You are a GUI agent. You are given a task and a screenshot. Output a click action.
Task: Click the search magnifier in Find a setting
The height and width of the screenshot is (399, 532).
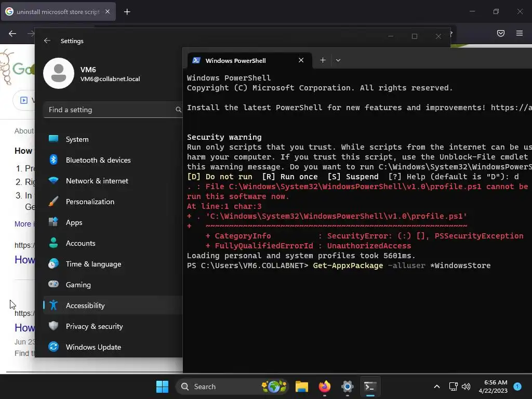(178, 110)
